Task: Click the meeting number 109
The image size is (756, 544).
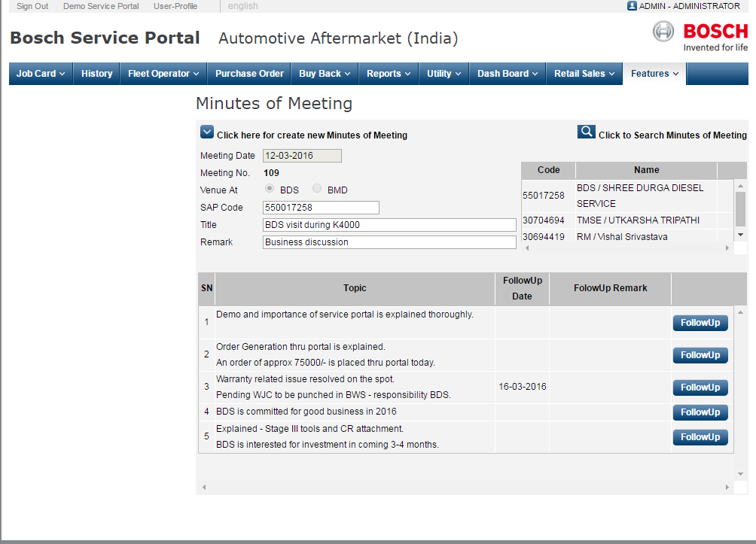Action: (271, 173)
